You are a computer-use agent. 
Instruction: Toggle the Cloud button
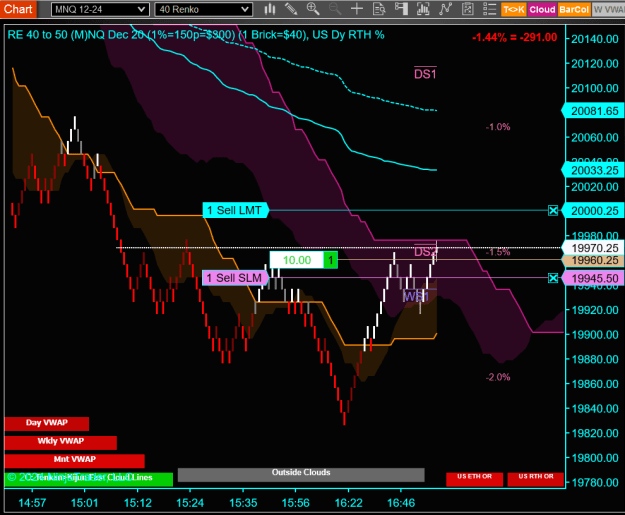pos(542,9)
